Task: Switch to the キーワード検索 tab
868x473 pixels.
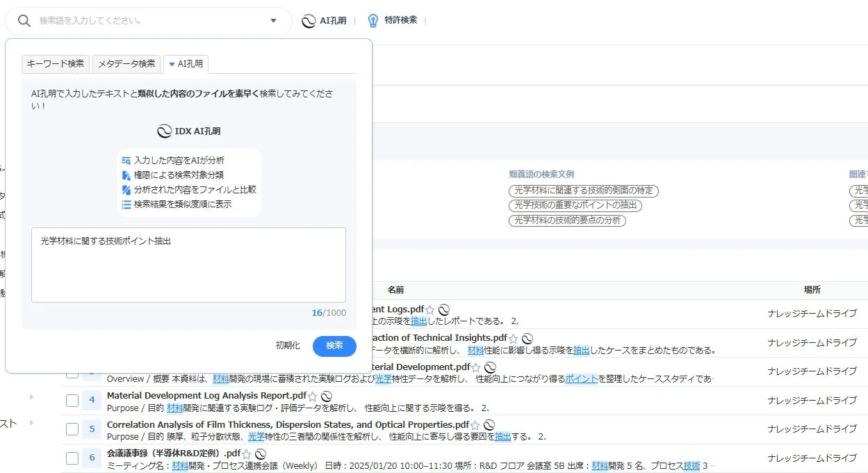Action: click(55, 63)
